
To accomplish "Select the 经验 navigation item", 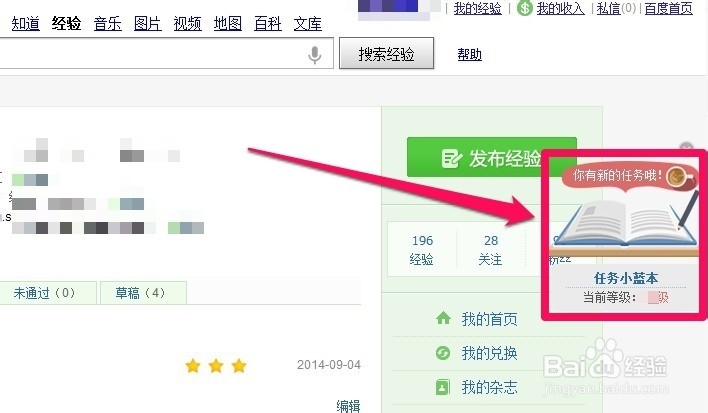I will click(x=66, y=23).
